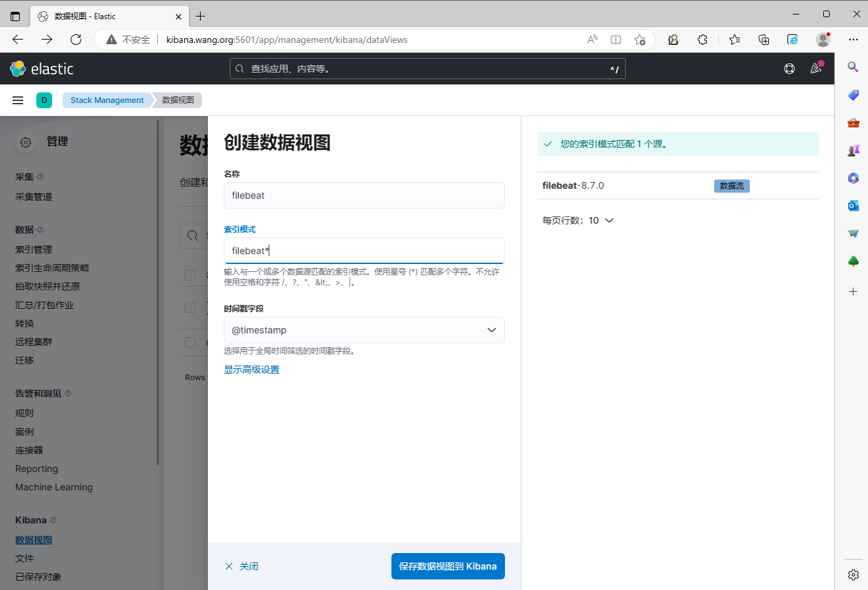Open browser extensions puzzle icon
The height and width of the screenshot is (590, 868).
702,40
